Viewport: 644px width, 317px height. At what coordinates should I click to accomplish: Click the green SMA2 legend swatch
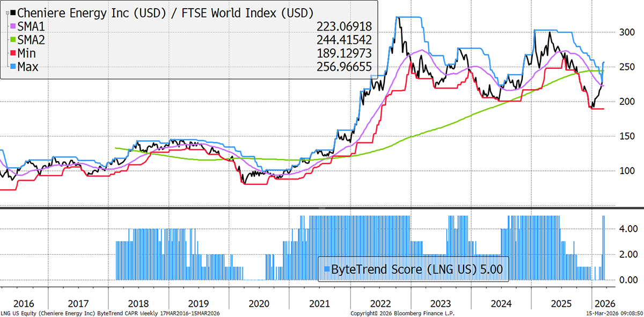(13, 40)
